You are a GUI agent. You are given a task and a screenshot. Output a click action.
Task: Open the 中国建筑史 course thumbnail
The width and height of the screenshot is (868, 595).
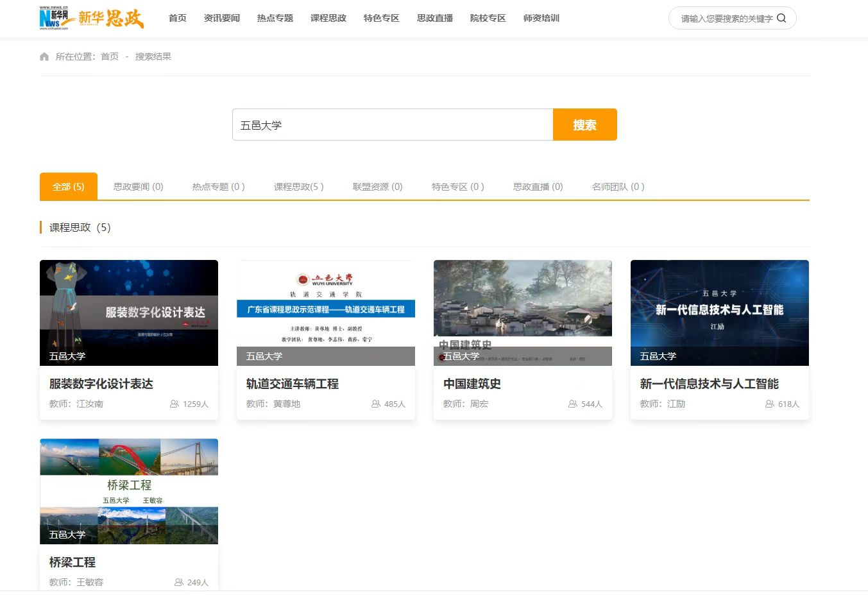pos(523,313)
